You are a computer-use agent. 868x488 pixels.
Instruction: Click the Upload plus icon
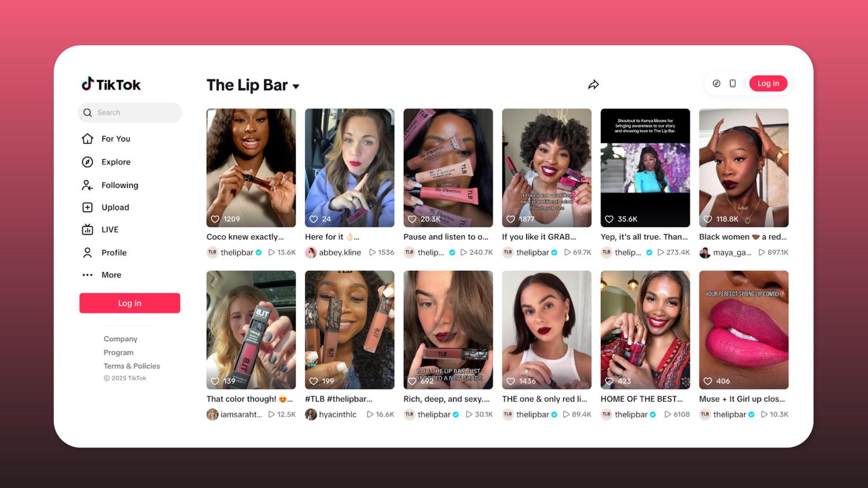(87, 207)
